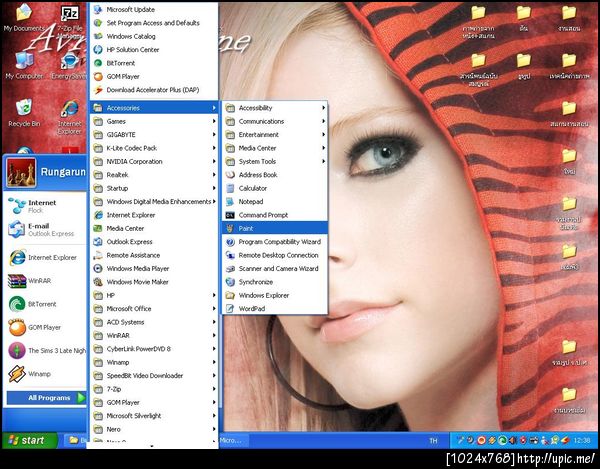Expand the GIGABYTE program folder

coord(154,135)
